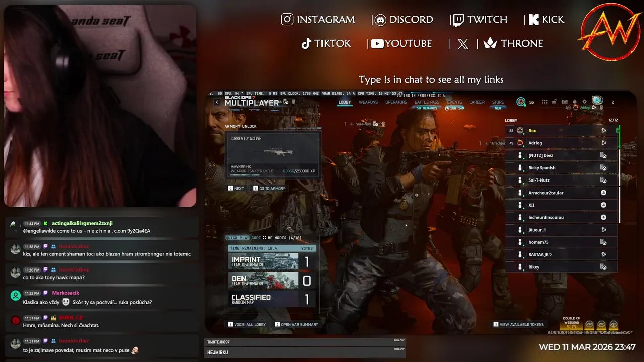
Task: Open the notifications bell icon
Action: pyautogui.click(x=576, y=102)
